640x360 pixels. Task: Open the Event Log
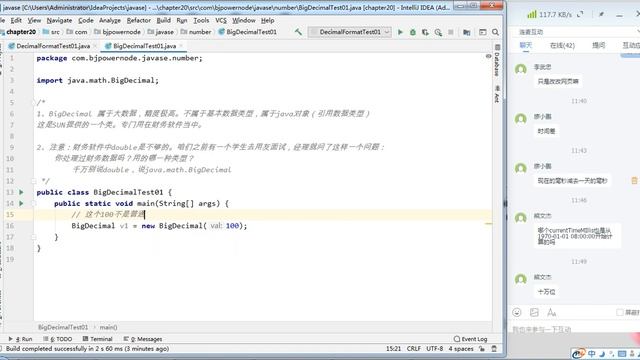pos(470,339)
